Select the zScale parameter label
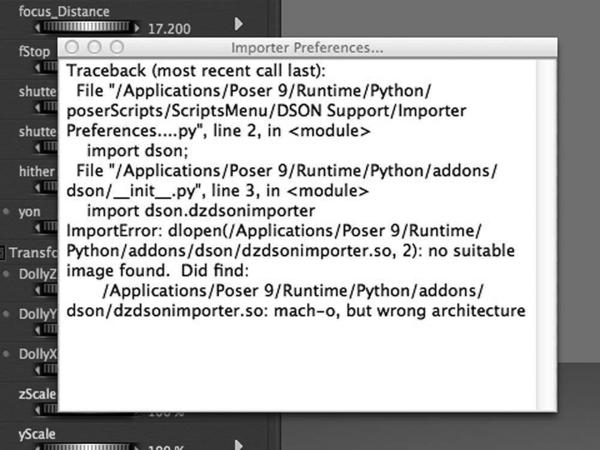This screenshot has width=600, height=450. tap(38, 394)
